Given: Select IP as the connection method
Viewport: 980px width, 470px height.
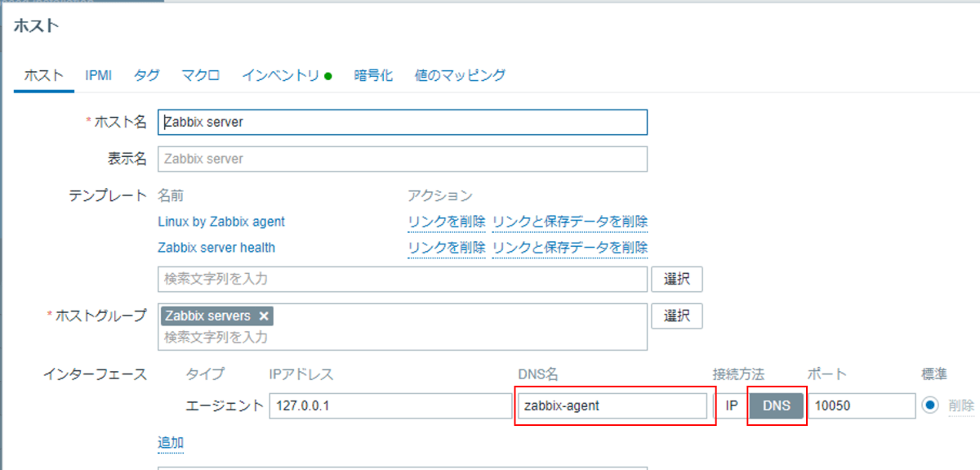Looking at the screenshot, I should pos(732,405).
